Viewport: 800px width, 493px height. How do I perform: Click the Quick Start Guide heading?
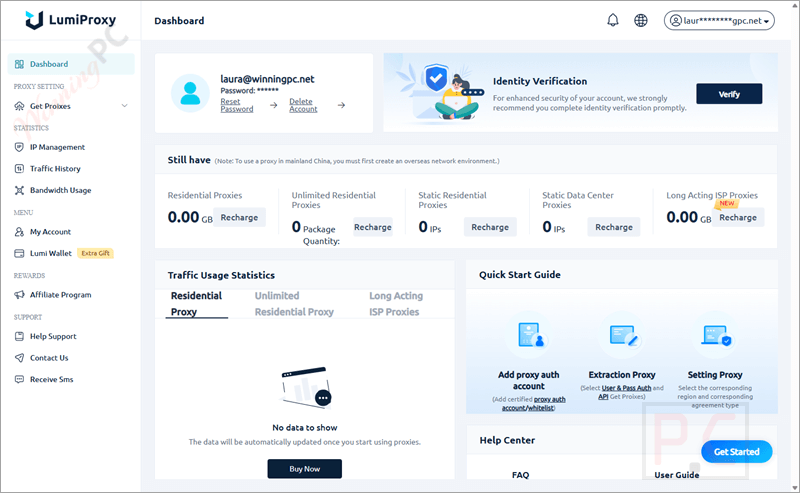click(x=519, y=275)
